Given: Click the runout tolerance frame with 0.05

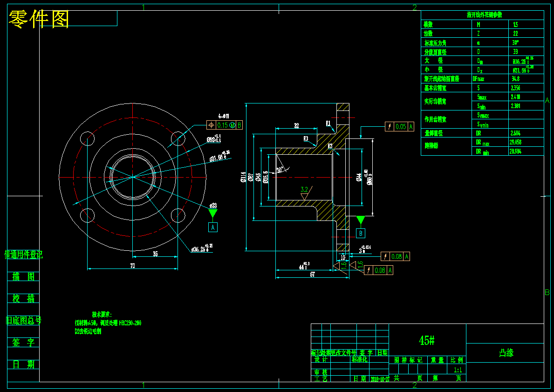Looking at the screenshot, I should [399, 126].
